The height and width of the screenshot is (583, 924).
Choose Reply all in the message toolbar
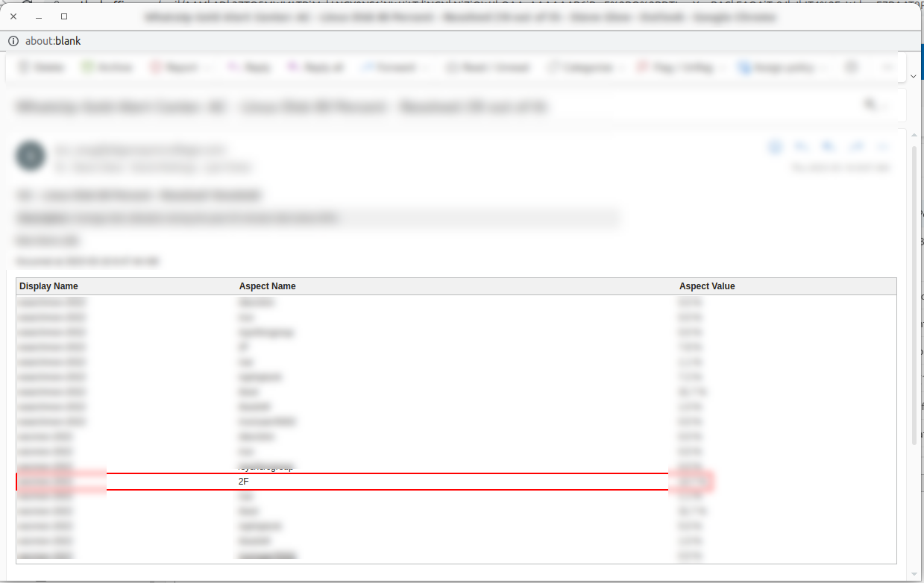coord(316,67)
